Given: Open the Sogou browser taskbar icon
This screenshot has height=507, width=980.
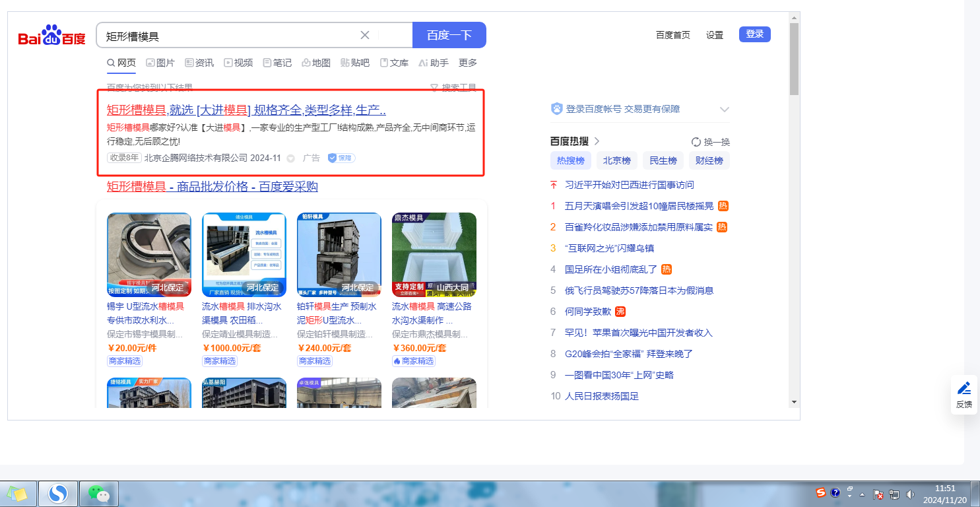Looking at the screenshot, I should click(x=58, y=494).
